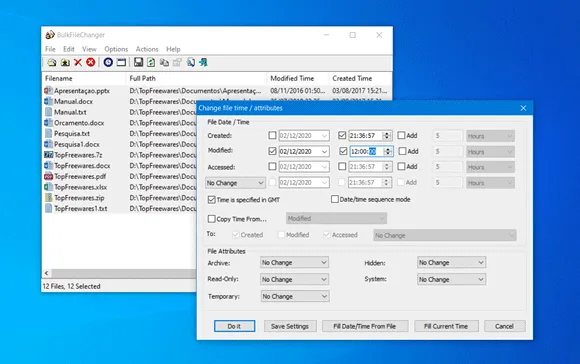Click the file icon of TopFreewares1.txt
Screen dimensions: 580x364
(48, 208)
